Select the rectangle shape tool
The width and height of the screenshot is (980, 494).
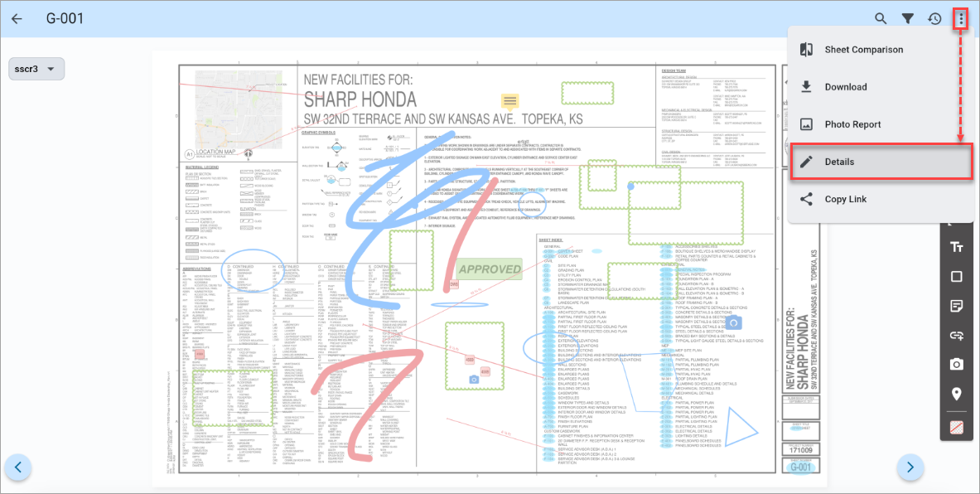click(956, 276)
